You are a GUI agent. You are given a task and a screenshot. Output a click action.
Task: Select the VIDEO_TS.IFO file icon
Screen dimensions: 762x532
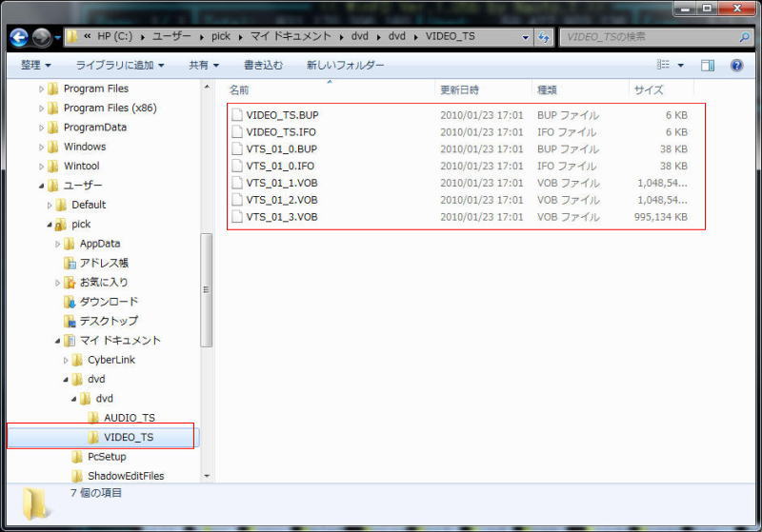pos(236,132)
